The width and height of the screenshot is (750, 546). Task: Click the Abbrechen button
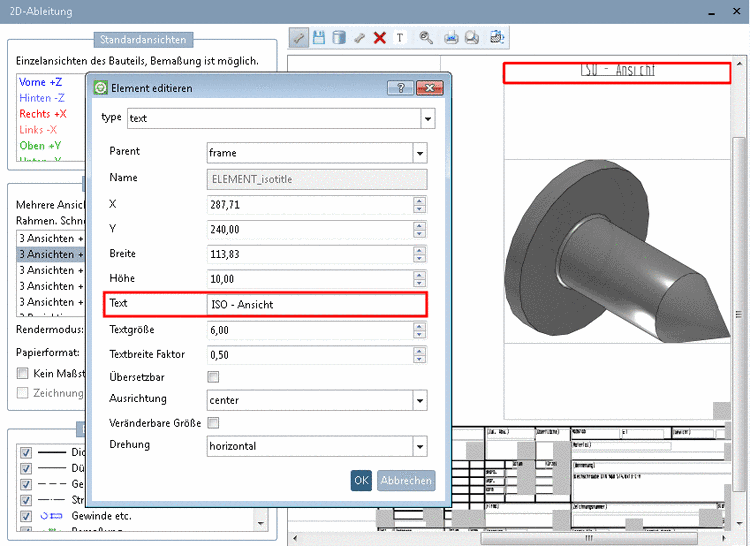(406, 480)
